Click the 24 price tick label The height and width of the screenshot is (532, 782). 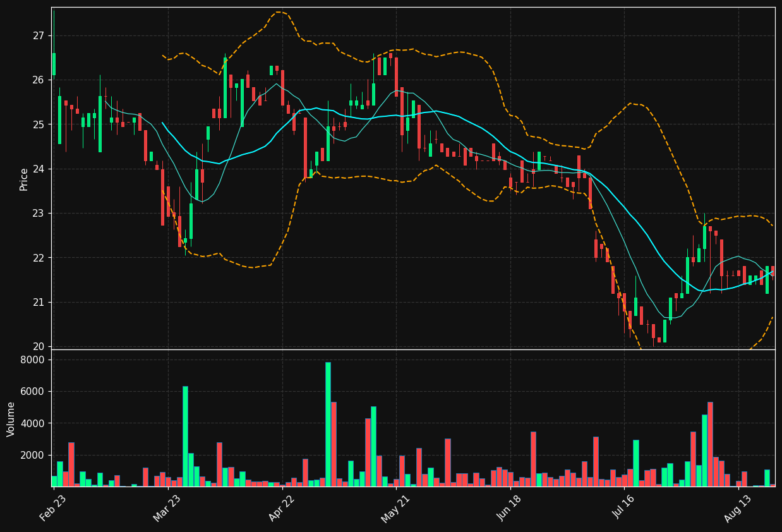point(39,169)
